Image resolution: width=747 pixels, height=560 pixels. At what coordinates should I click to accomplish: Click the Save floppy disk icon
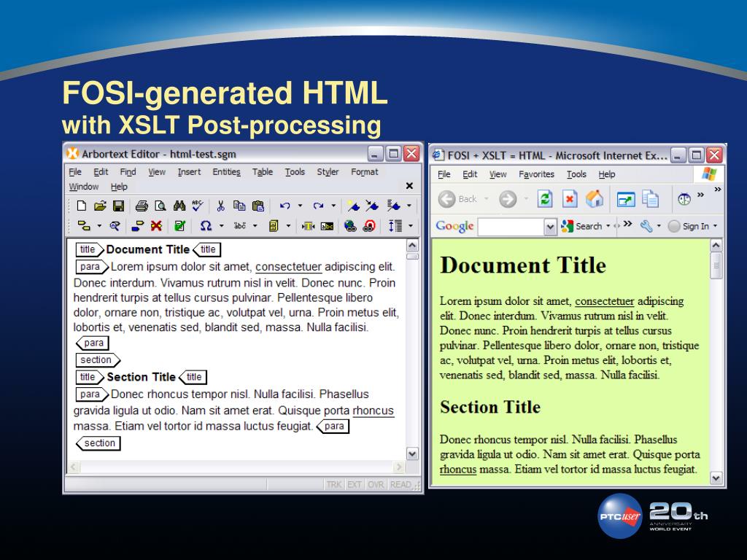[119, 206]
